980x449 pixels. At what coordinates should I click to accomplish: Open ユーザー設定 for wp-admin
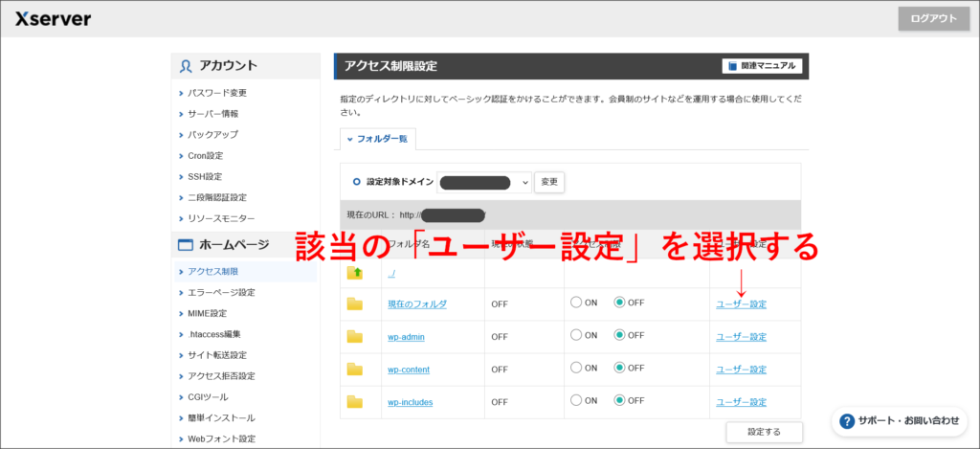coord(742,337)
